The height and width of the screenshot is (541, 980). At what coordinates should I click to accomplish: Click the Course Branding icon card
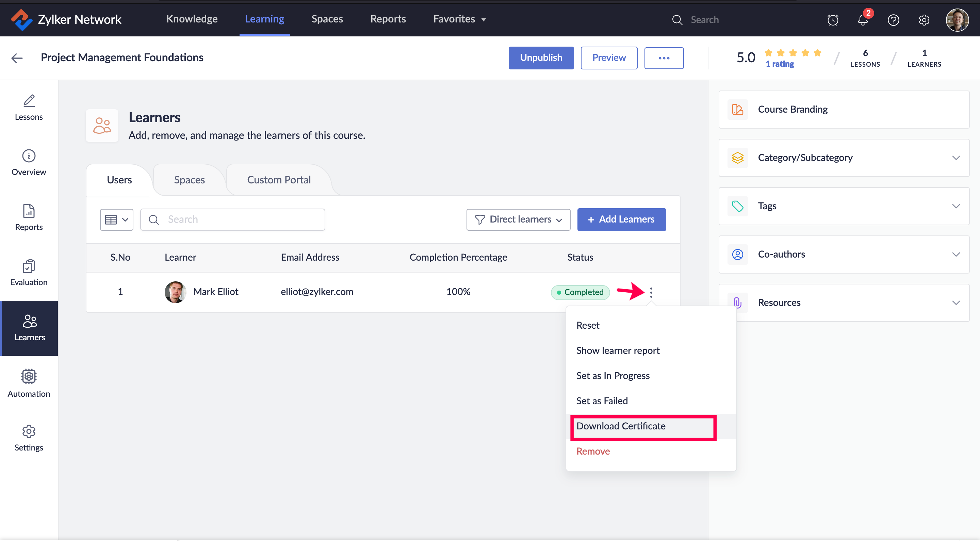[x=844, y=110]
